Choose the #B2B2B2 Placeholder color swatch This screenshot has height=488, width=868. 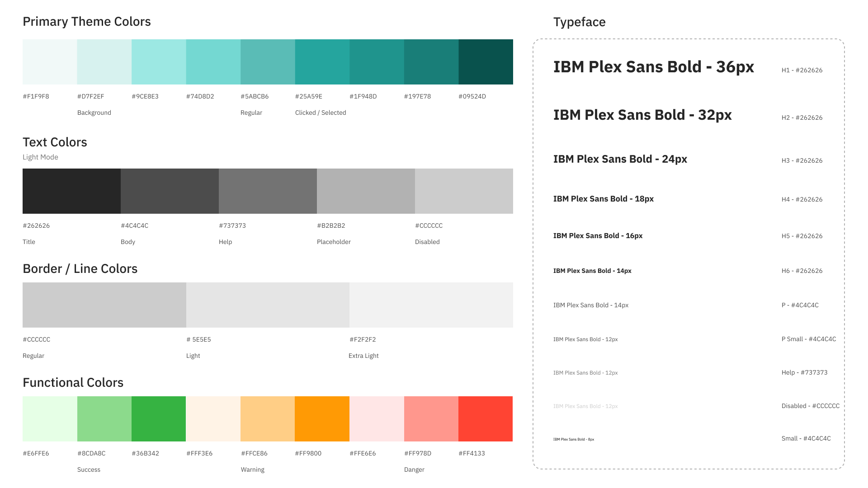pos(366,191)
